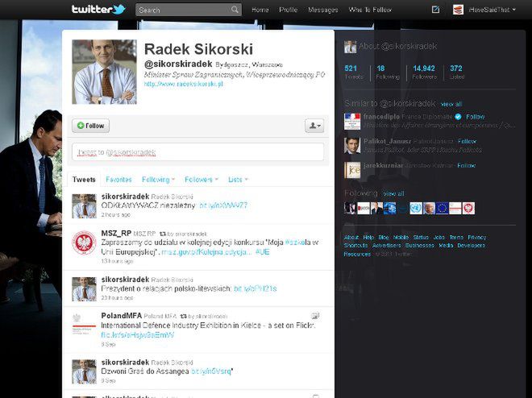Follow Radek Sikorski with the Follow button
The height and width of the screenshot is (398, 532).
[90, 126]
